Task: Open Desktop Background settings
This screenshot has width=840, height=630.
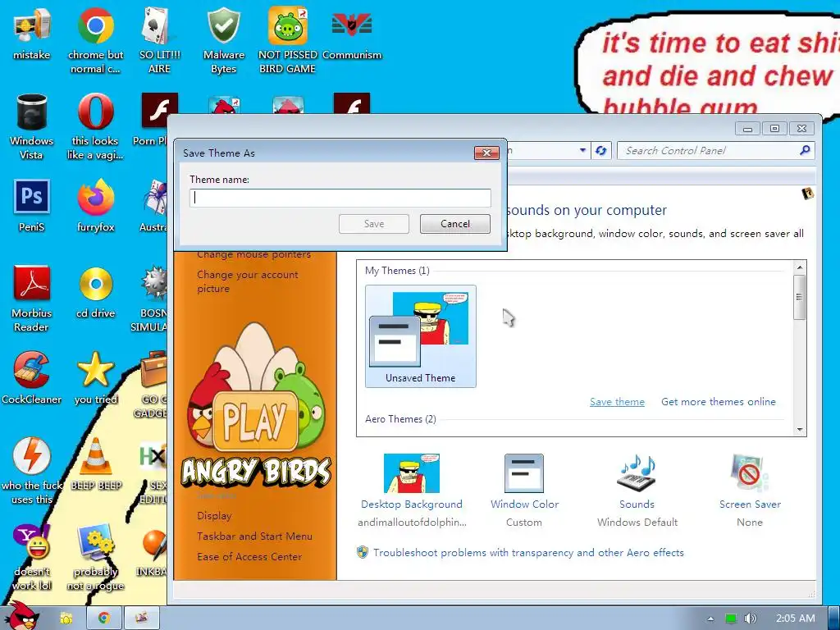Action: pyautogui.click(x=412, y=491)
